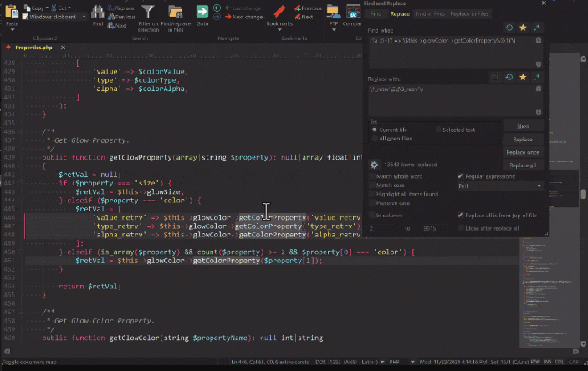Select the Properties.php file tab
The image size is (588, 371).
tap(33, 48)
